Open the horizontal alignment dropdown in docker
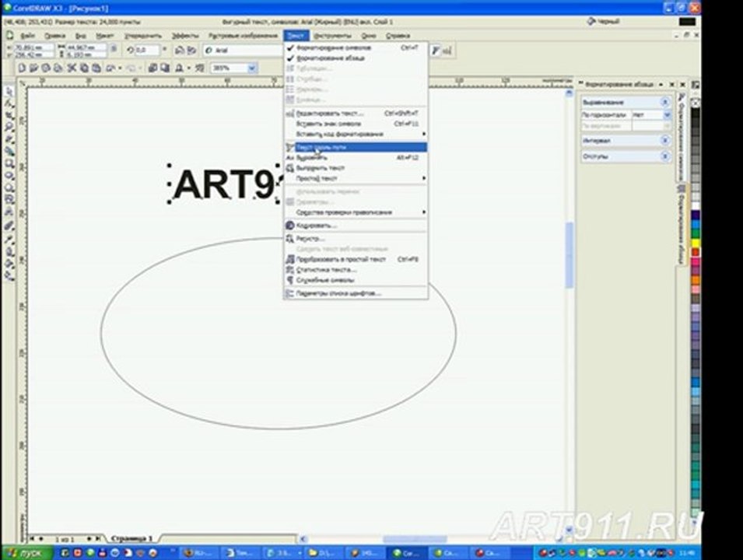Screen dimensions: 743x560 click(x=668, y=115)
